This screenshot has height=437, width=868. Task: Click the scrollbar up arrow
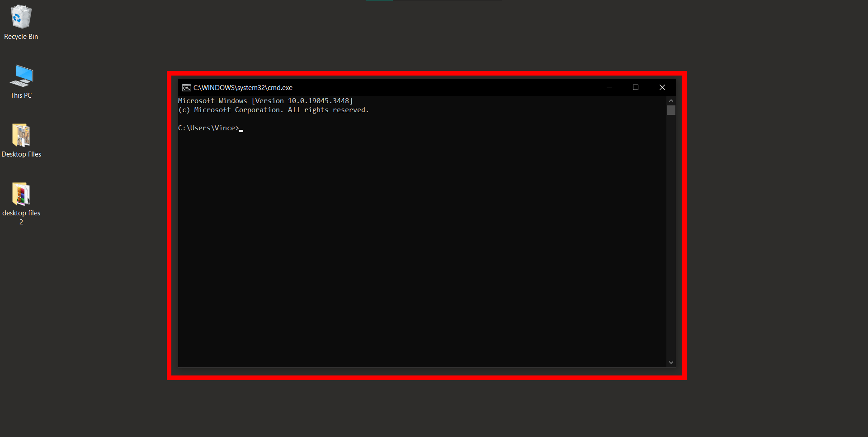tap(671, 100)
